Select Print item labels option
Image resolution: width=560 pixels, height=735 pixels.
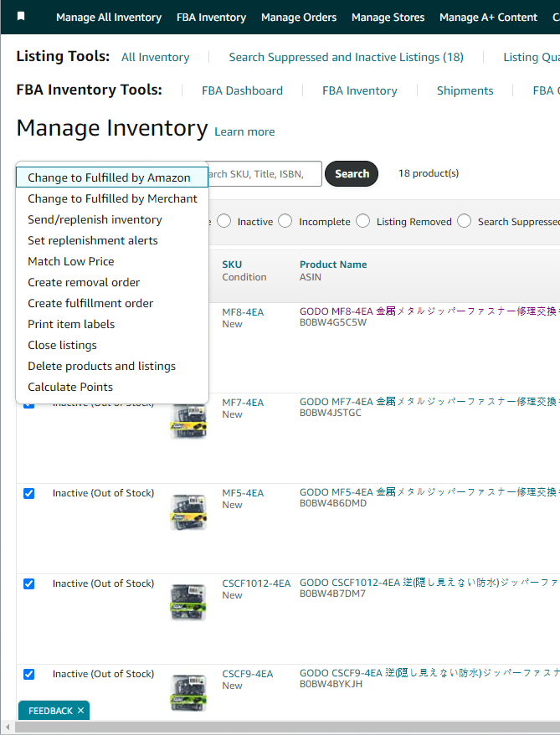coord(112,324)
